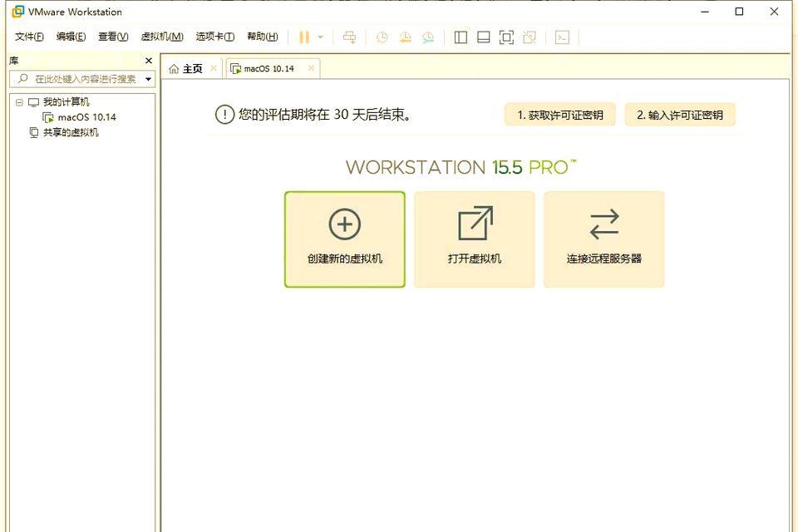The width and height of the screenshot is (798, 532).
Task: Close the 主页 tab
Action: [x=214, y=68]
